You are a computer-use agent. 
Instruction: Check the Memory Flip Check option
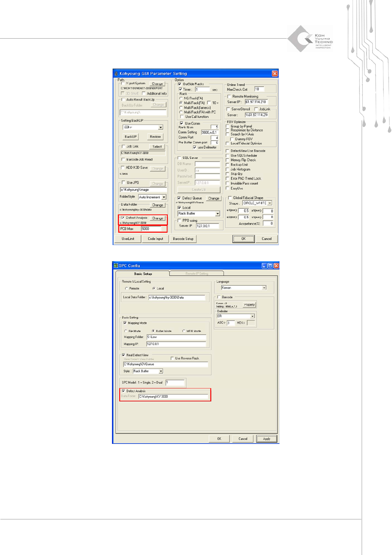[228, 160]
